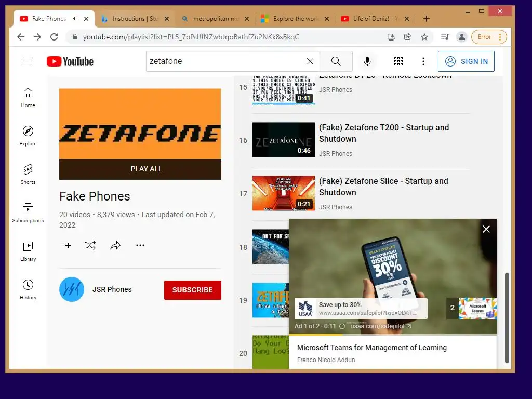Open usaa.com/safepilot ad link

pos(381,326)
